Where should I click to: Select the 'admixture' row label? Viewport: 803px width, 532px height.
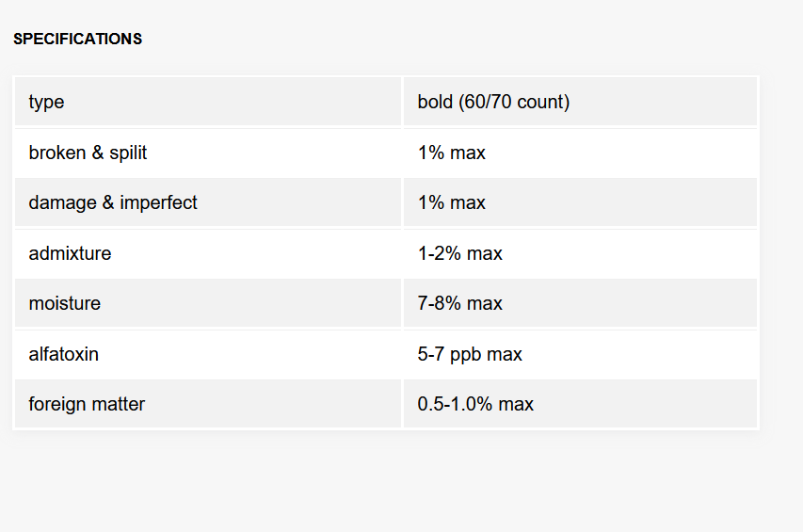click(x=208, y=253)
